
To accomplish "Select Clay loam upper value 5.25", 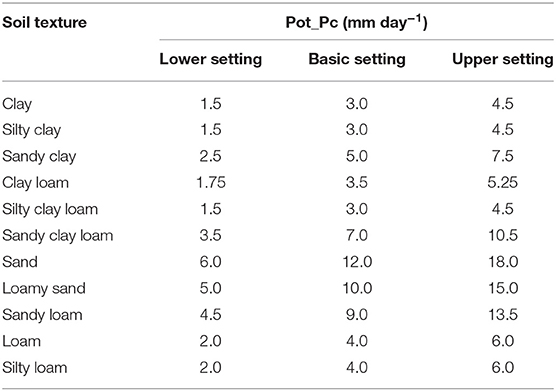I will pos(503,183).
